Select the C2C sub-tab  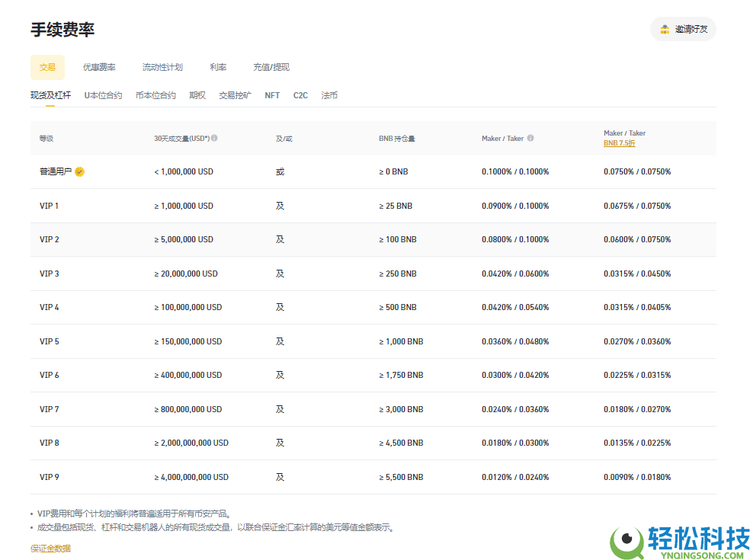click(300, 95)
